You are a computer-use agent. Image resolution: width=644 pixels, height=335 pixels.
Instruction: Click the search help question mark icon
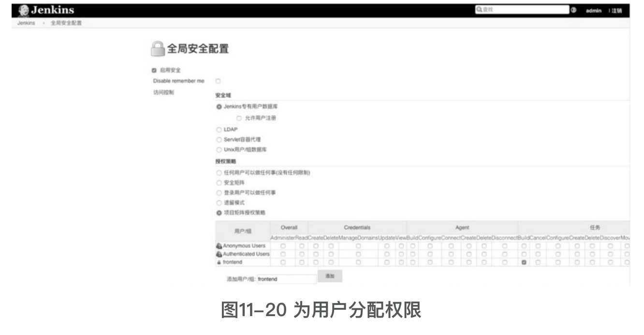(x=573, y=10)
